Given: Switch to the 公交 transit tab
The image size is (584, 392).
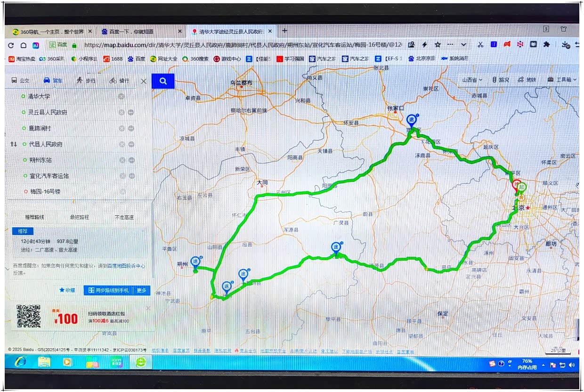Looking at the screenshot, I should (20, 81).
